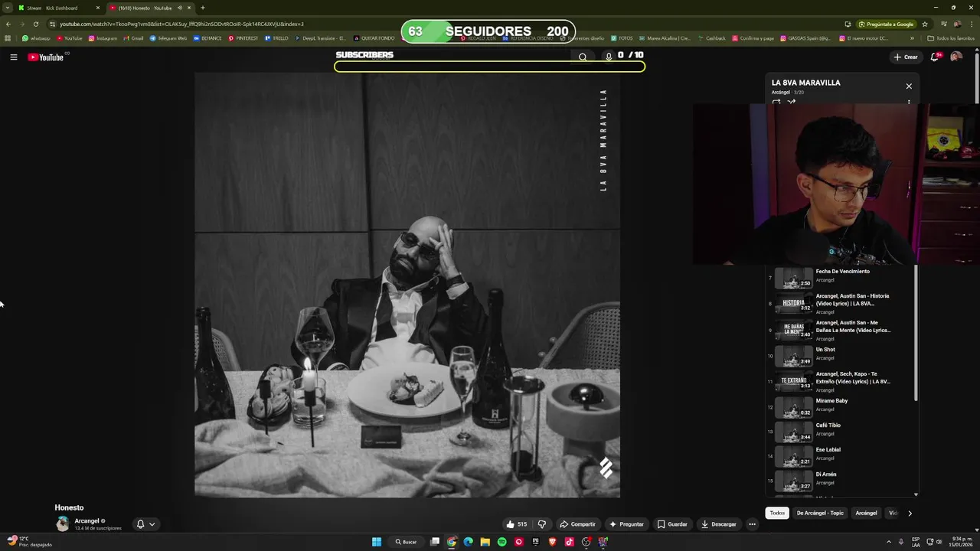Viewport: 980px width, 551px height.
Task: Open the Arcangel channel avatar
Action: click(63, 524)
